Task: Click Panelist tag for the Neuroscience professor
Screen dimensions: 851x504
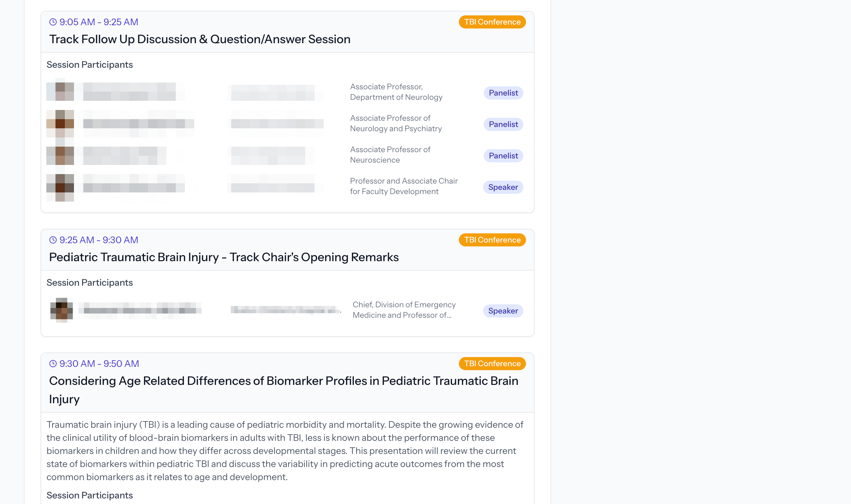Action: (x=503, y=156)
